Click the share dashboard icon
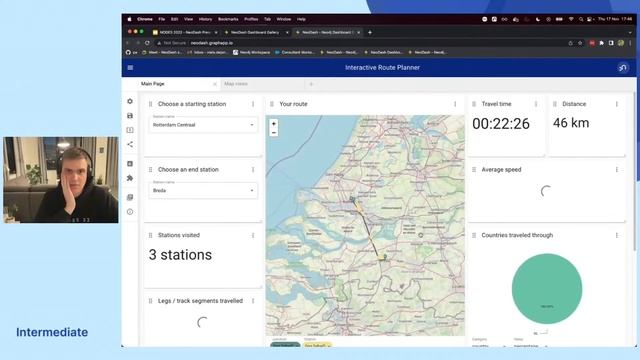The height and width of the screenshot is (360, 640). click(x=130, y=144)
